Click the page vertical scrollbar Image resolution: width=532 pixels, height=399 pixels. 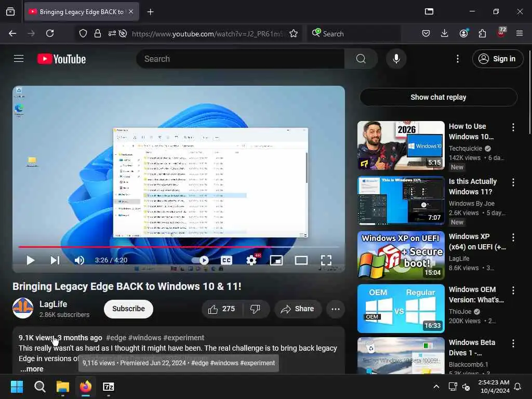click(x=529, y=92)
